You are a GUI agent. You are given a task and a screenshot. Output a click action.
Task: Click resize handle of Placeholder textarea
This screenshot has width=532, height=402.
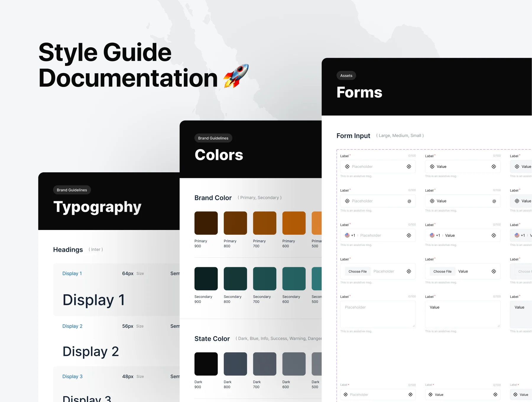[x=413, y=326]
